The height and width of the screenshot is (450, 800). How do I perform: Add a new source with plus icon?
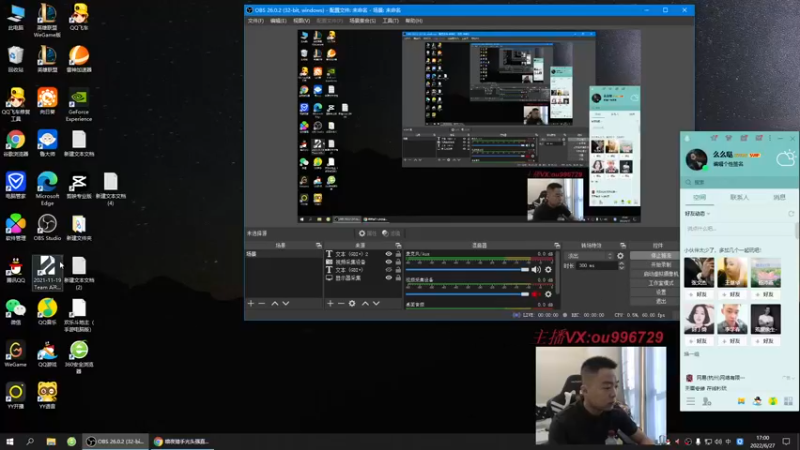click(x=330, y=304)
